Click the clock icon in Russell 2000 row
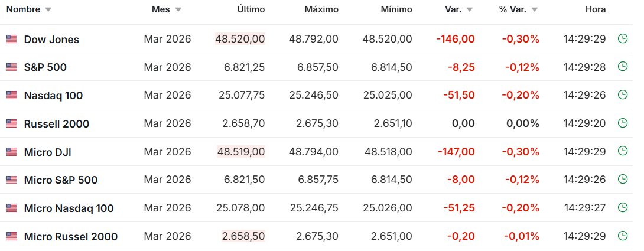The height and width of the screenshot is (251, 644). 622,123
